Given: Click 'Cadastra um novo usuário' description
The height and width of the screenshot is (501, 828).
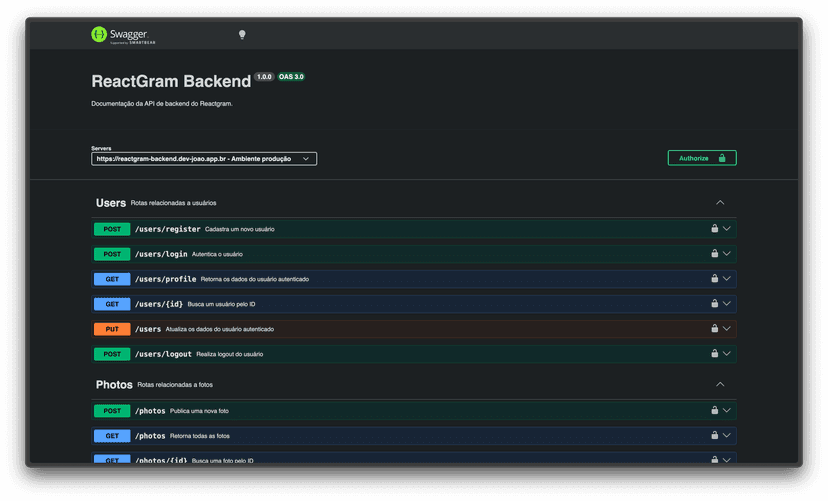Looking at the screenshot, I should pyautogui.click(x=240, y=229).
